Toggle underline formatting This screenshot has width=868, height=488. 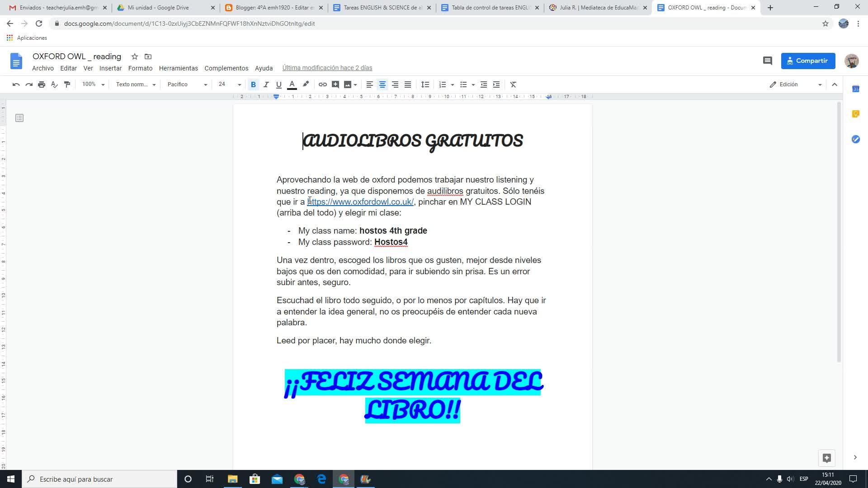click(x=278, y=84)
